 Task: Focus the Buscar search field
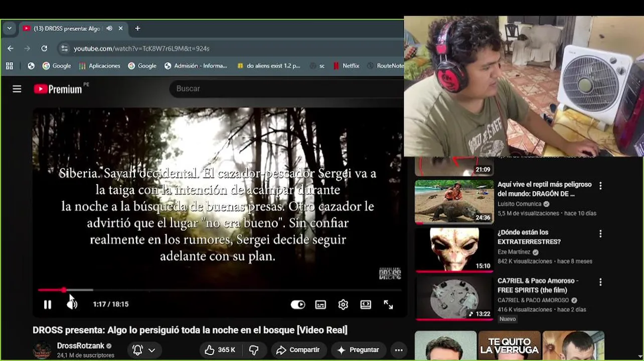click(x=287, y=89)
